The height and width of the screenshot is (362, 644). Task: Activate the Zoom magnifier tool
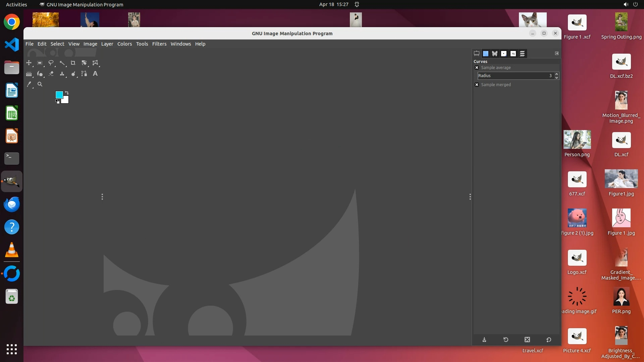pos(40,84)
